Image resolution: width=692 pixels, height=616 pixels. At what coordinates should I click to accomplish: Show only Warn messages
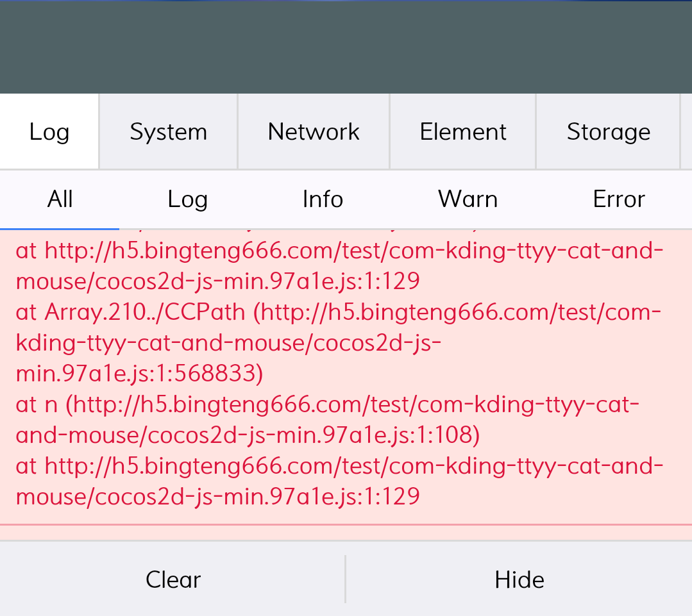(x=468, y=199)
